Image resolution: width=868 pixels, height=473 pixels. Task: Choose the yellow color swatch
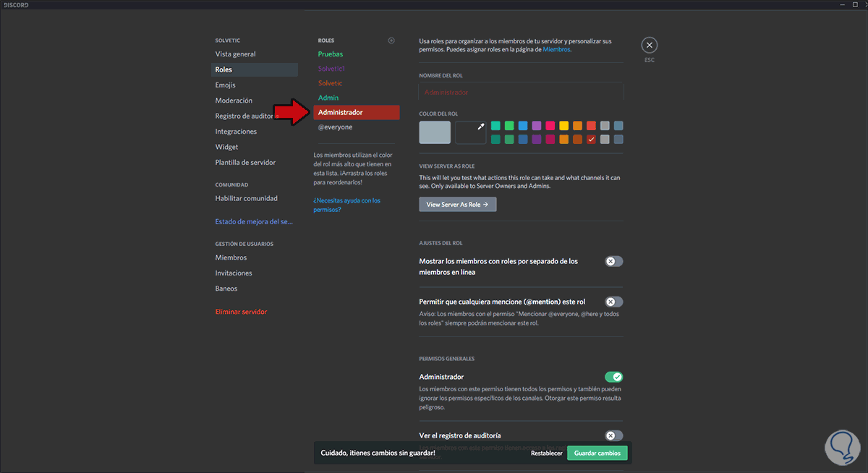tap(564, 126)
